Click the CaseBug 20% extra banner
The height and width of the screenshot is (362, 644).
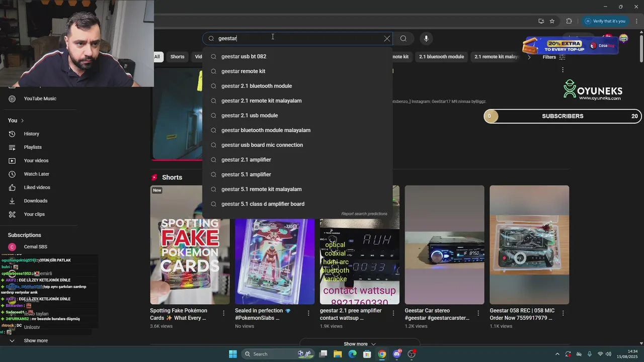coord(570,46)
